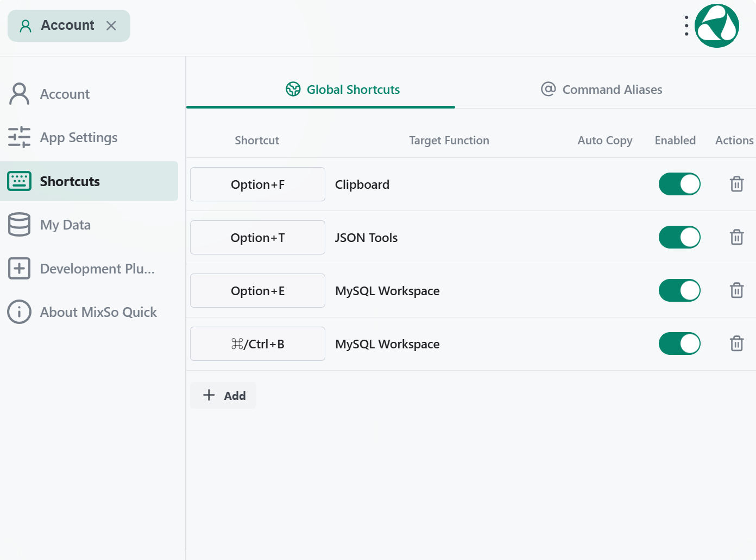Click the Auto Copy column header
Viewport: 756px width, 560px height.
tap(605, 141)
